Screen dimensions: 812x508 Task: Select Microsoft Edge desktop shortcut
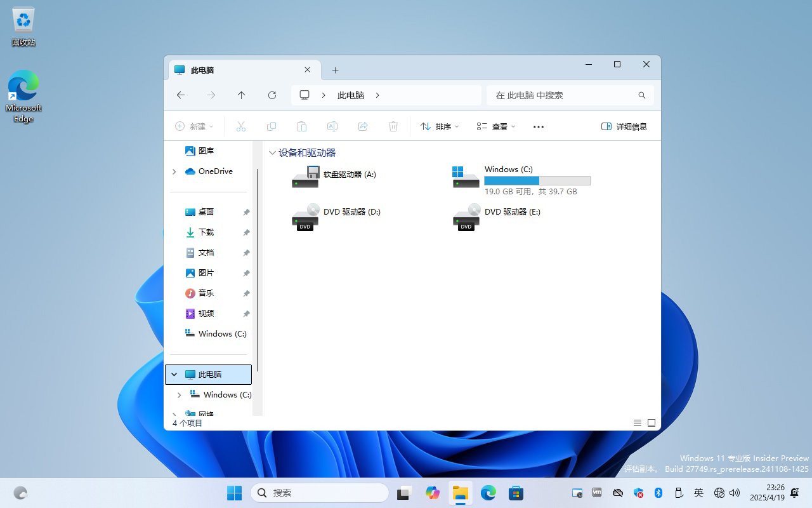click(23, 96)
